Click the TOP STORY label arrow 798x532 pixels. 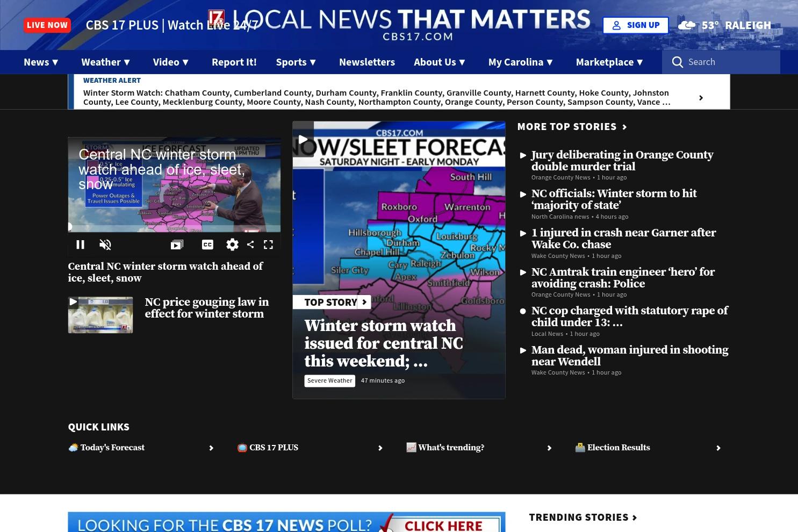pos(364,302)
